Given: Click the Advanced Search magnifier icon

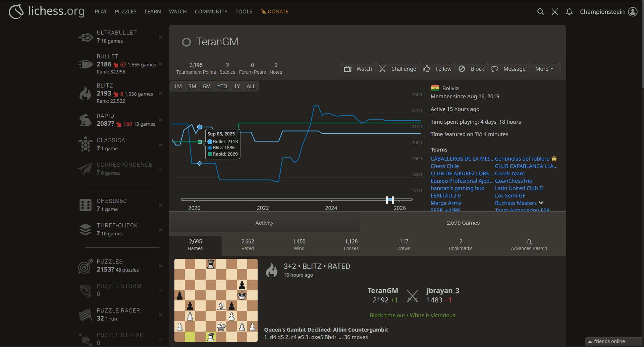Looking at the screenshot, I should tap(529, 242).
